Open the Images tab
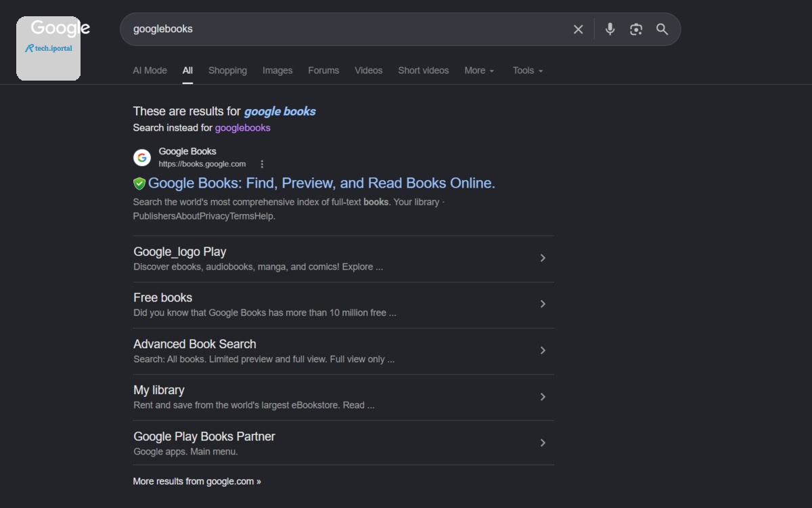Viewport: 812px width, 508px height. (277, 70)
